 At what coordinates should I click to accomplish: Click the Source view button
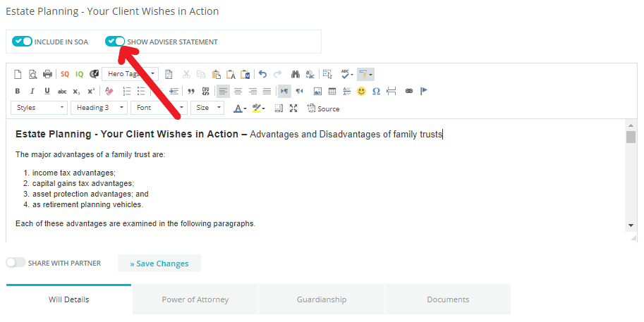323,109
